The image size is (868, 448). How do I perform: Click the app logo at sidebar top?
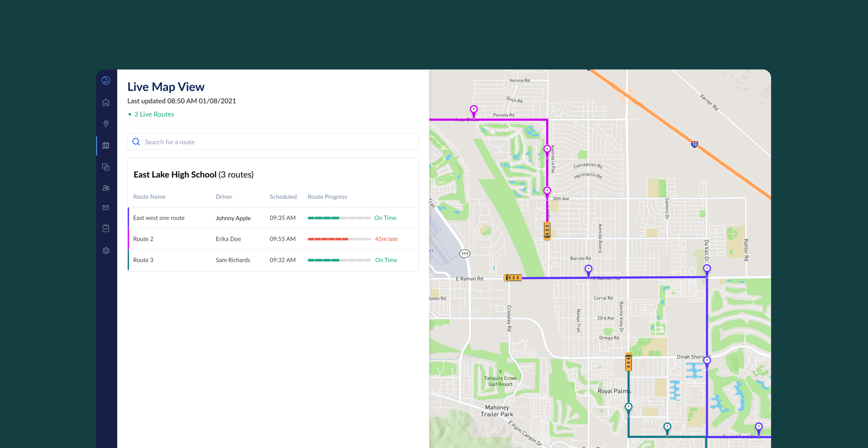click(106, 80)
